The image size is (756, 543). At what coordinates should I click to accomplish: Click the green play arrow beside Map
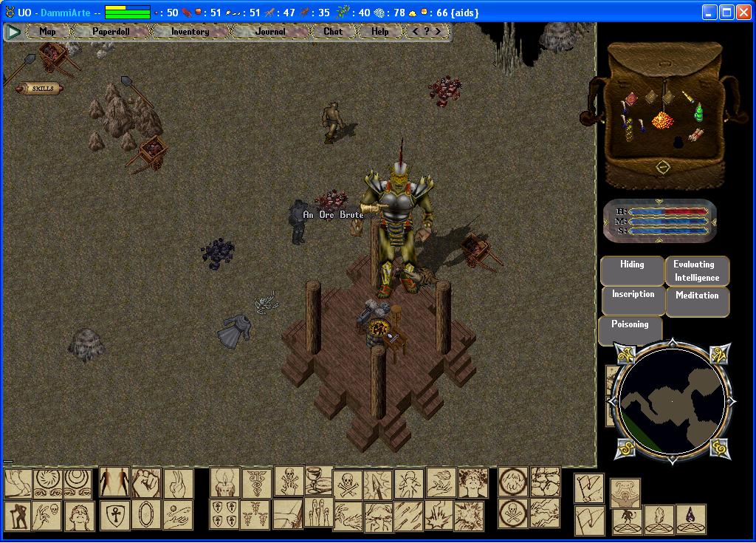13,32
